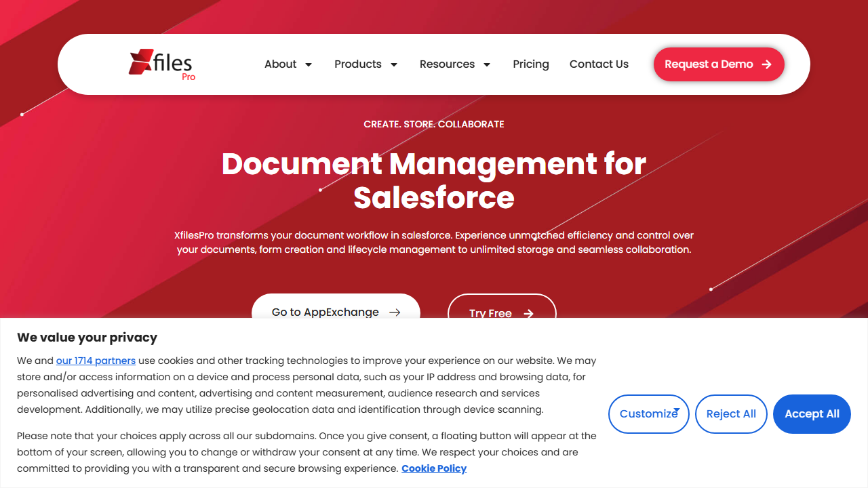Click the Try Free button
Image resolution: width=868 pixels, height=488 pixels.
click(502, 306)
